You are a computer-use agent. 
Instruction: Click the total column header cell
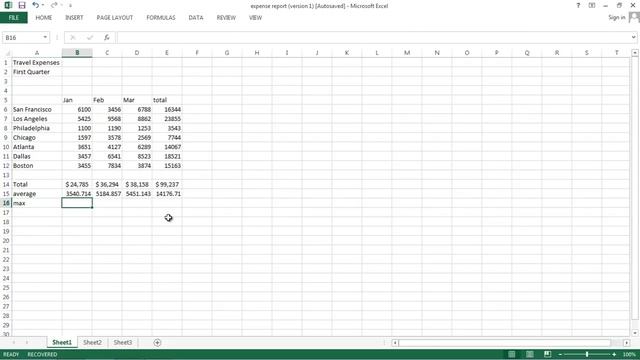[x=167, y=100]
